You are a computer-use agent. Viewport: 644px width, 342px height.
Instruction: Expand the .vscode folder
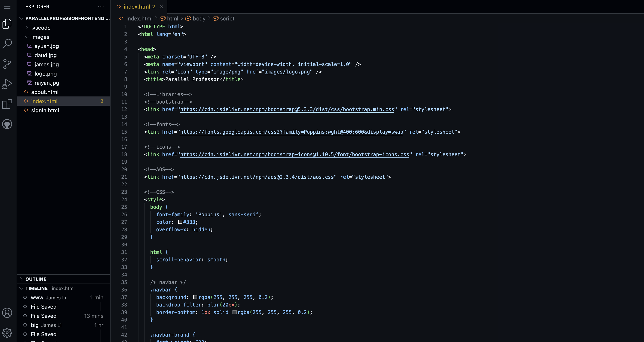tap(41, 28)
